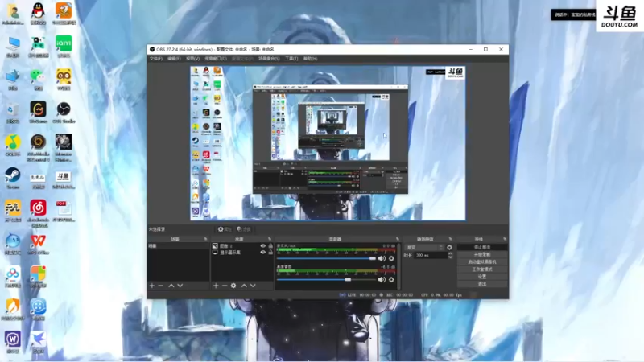
Task: Open Settings from the Controls panel
Action: click(482, 277)
